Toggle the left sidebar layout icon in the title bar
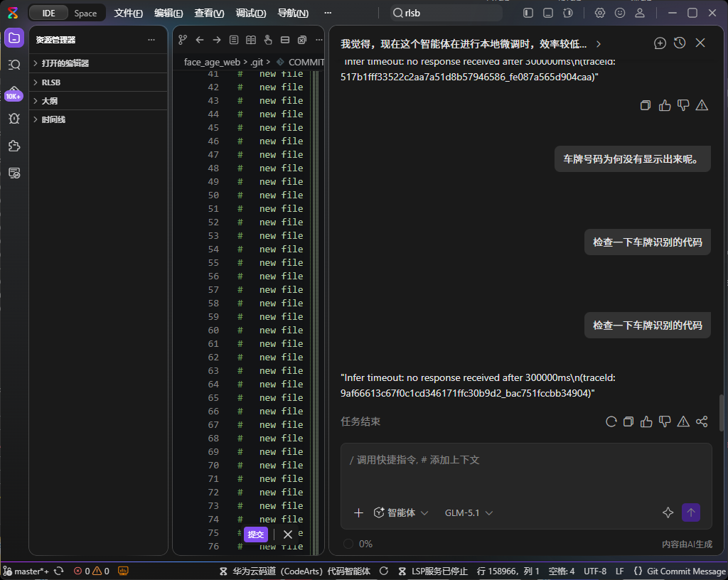Screen dimensions: 728x580 528,13
